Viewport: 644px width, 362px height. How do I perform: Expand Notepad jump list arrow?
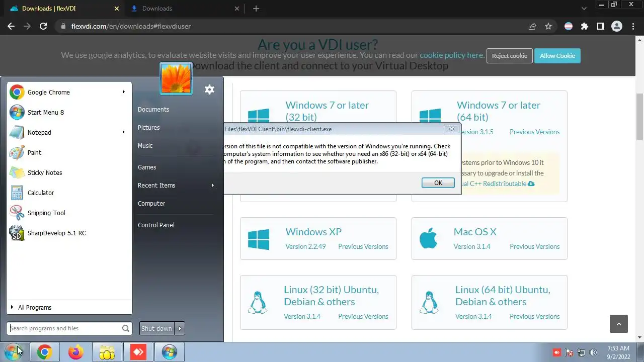123,132
